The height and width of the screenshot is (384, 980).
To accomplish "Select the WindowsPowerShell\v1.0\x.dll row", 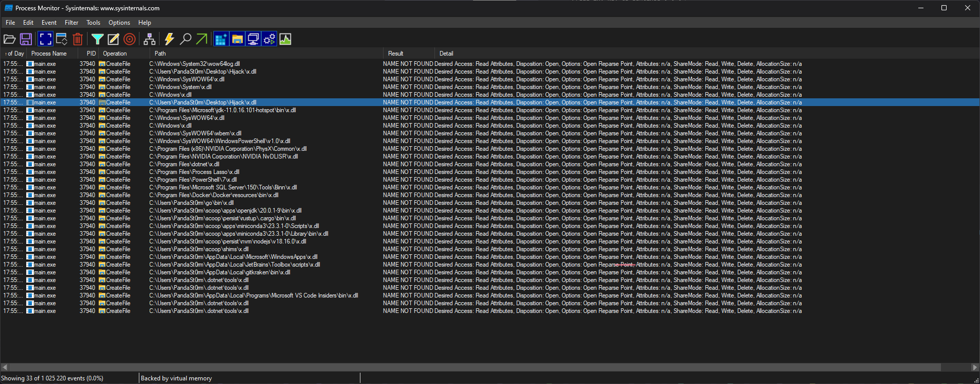I will tap(489, 141).
